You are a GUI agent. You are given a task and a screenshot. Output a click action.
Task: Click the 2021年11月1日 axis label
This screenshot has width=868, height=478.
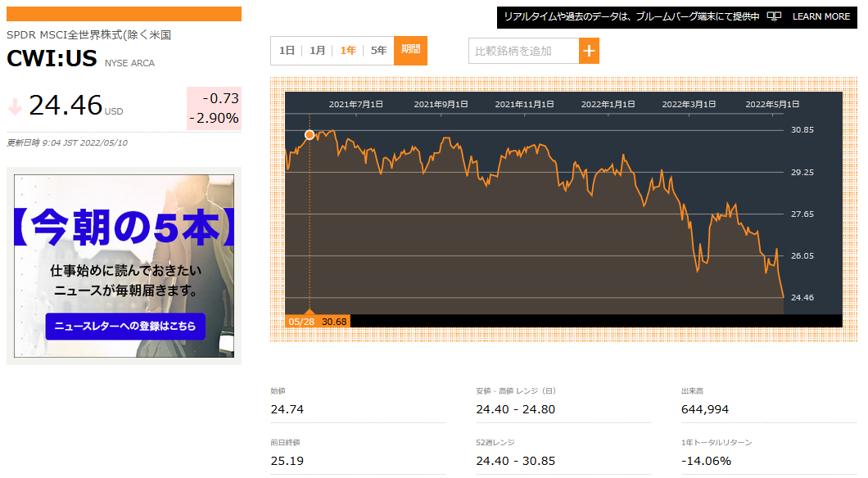click(524, 104)
